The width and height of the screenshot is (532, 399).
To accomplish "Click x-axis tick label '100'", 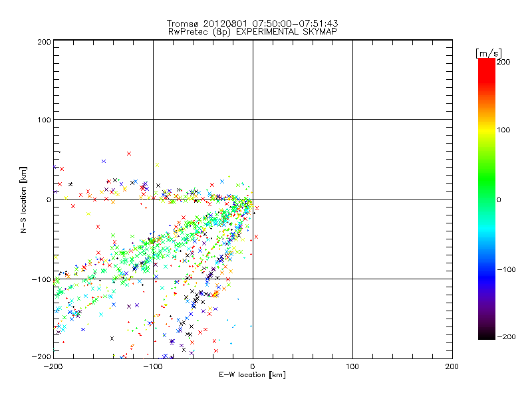I will tap(352, 366).
